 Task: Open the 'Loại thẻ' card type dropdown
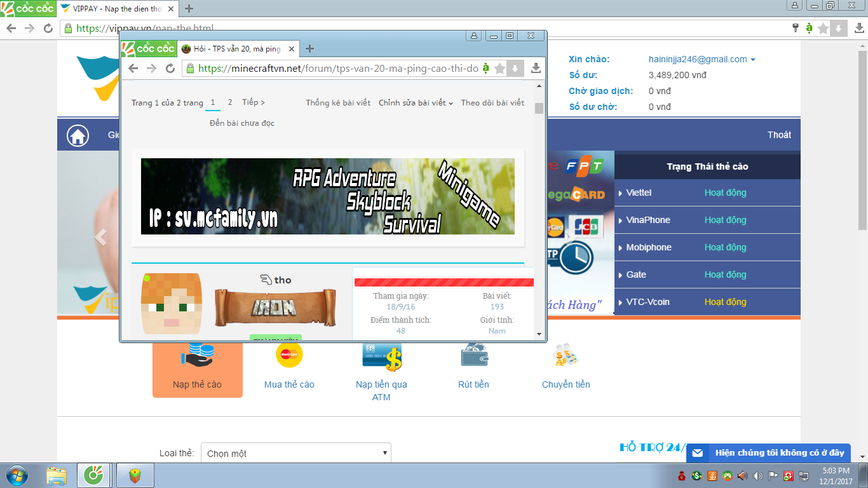296,454
